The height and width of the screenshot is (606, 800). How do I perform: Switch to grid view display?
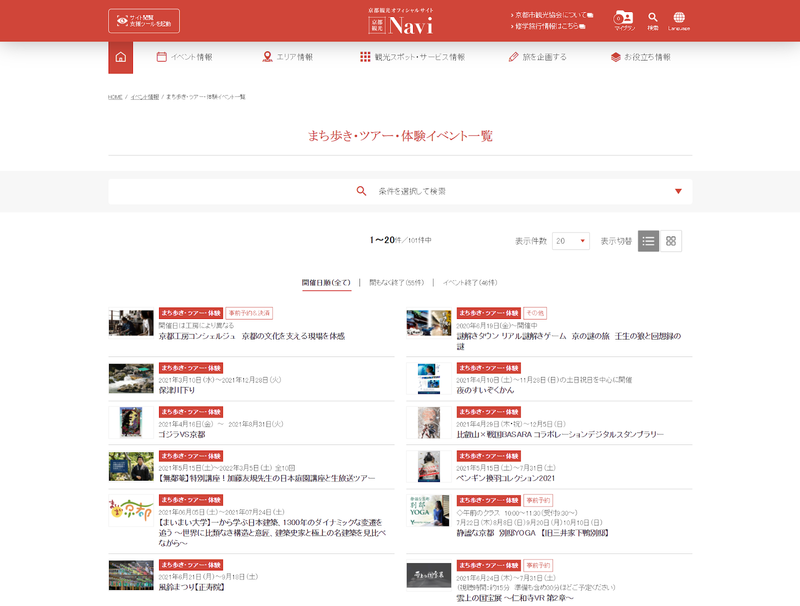670,241
